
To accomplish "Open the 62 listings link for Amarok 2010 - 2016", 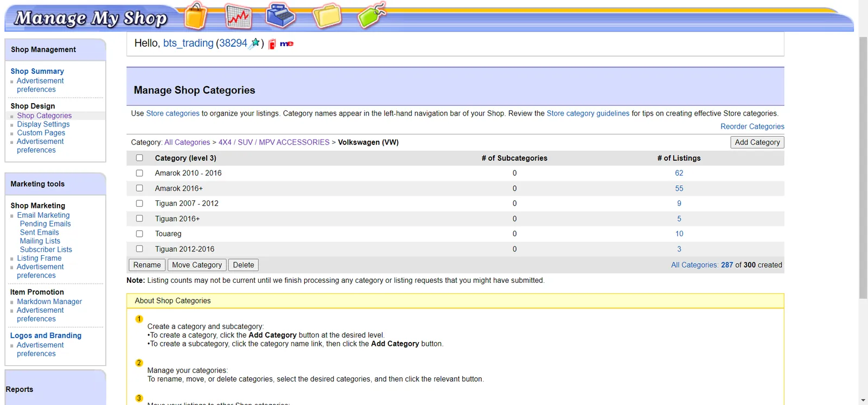I will click(x=679, y=173).
